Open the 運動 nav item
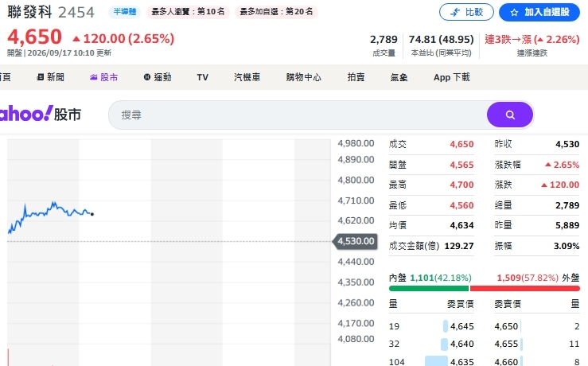Viewport: 588px width, 366px height. (x=158, y=77)
